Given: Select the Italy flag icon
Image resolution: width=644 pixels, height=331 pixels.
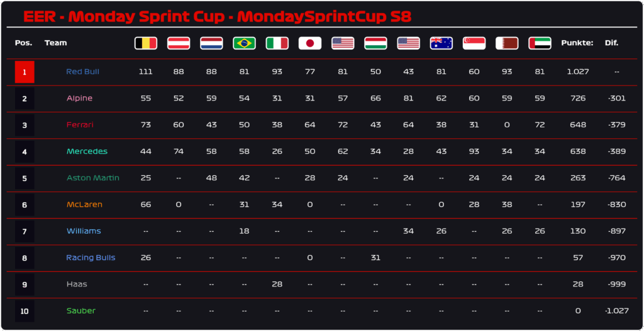Looking at the screenshot, I should 277,43.
